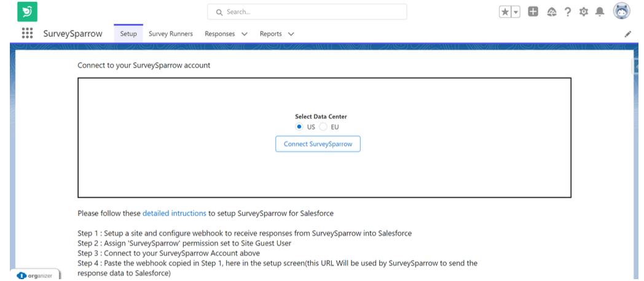This screenshot has width=644, height=281.
Task: Switch to the Setup tab
Action: [128, 34]
